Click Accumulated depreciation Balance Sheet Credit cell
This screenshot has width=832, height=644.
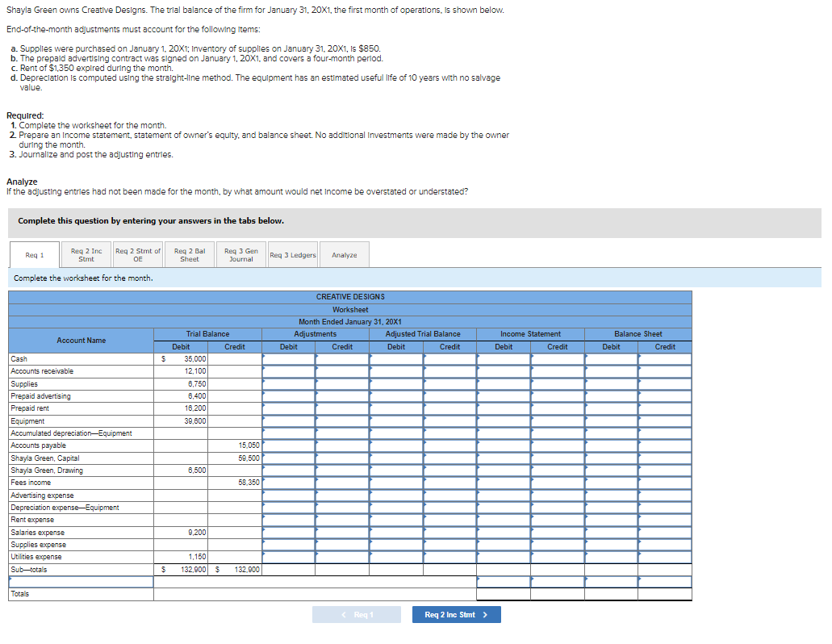665,433
